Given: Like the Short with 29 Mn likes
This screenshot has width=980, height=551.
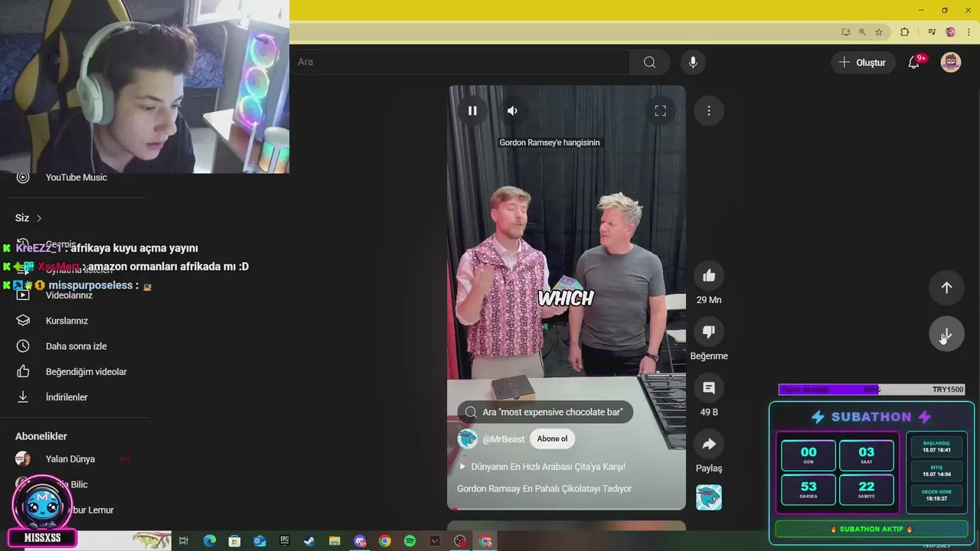Looking at the screenshot, I should tap(709, 275).
